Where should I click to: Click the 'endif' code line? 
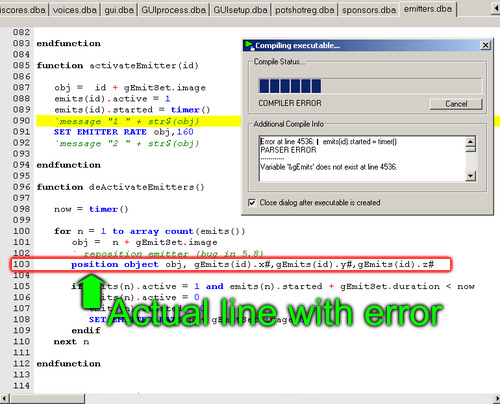point(86,331)
